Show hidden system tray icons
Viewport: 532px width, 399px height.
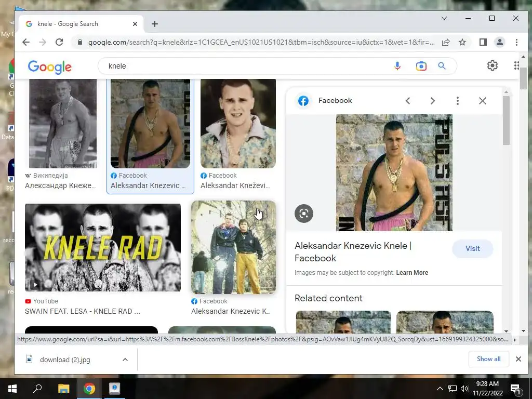tap(440, 389)
